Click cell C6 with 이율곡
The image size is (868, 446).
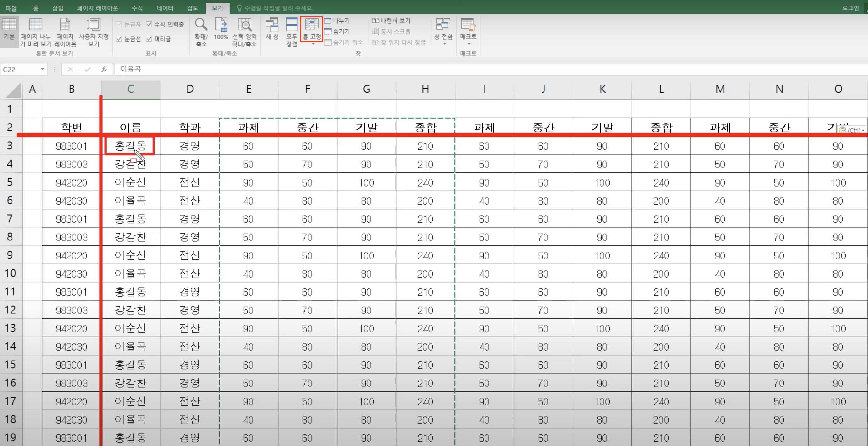(x=131, y=201)
